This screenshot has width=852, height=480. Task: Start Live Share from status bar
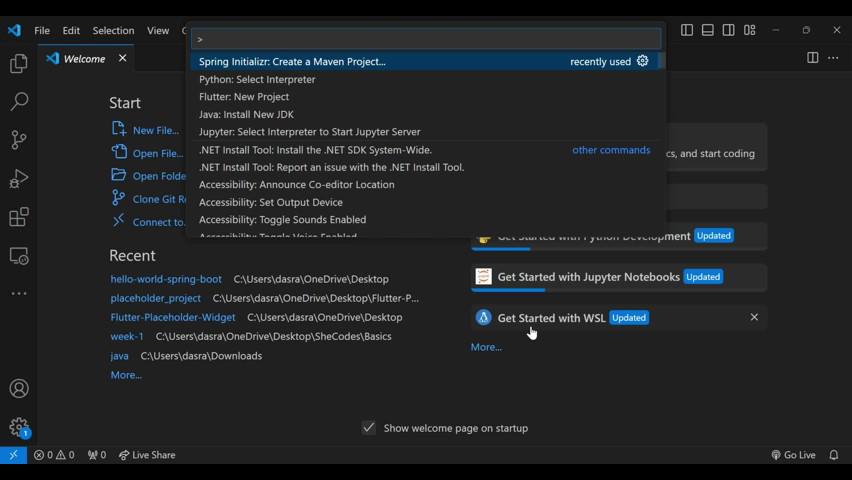tap(147, 455)
